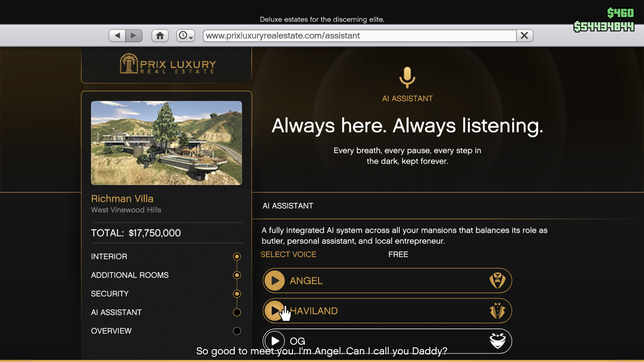Click the OG bearded face icon
Viewport: 644px width, 362px height.
(497, 341)
